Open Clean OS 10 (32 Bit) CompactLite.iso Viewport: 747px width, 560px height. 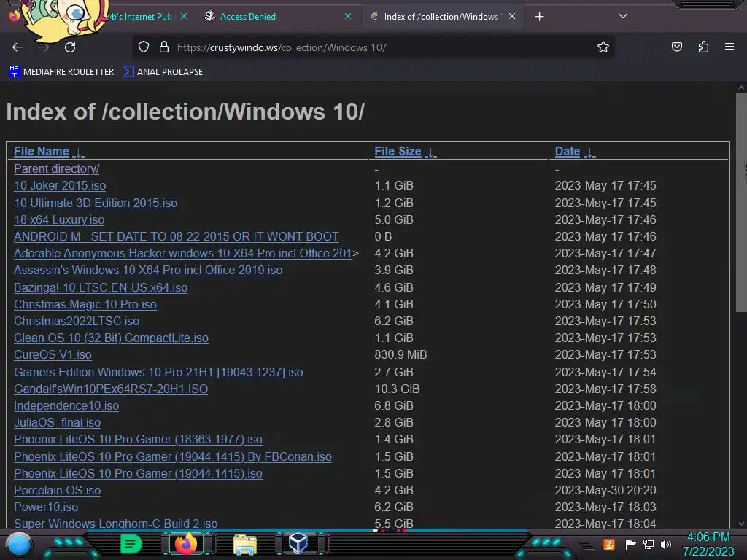point(111,338)
